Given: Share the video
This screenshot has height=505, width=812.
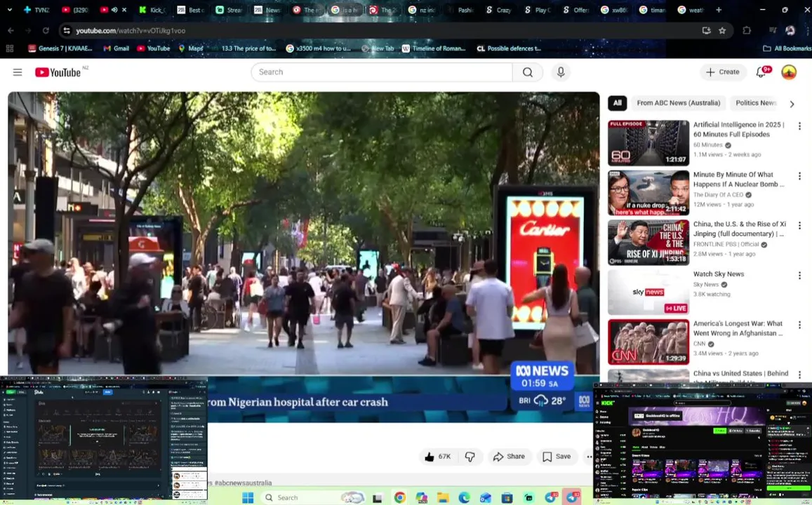Looking at the screenshot, I should click(509, 457).
